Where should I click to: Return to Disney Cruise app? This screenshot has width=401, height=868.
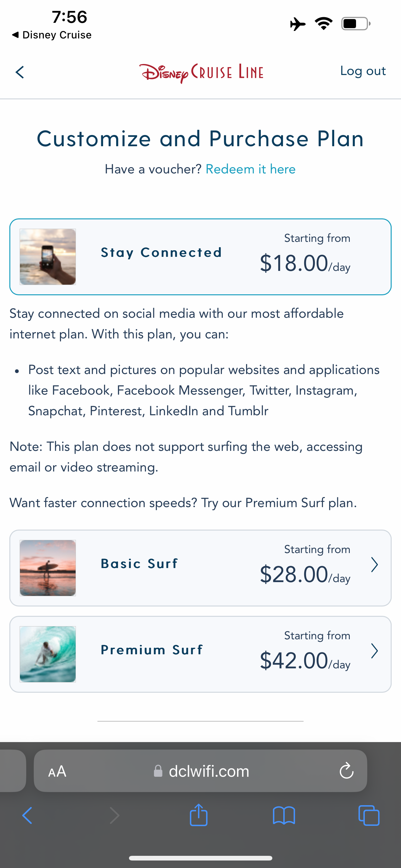[x=52, y=35]
